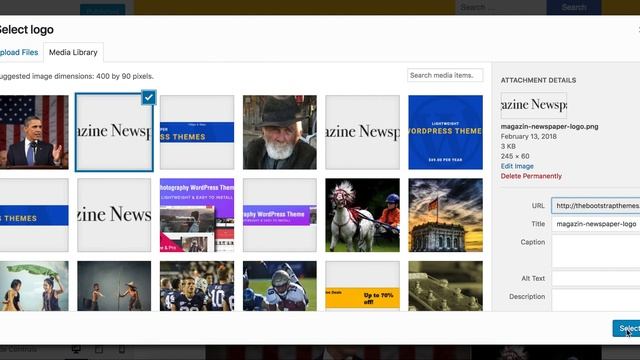
Task: Choose the white horse harness racing photo
Action: [362, 215]
